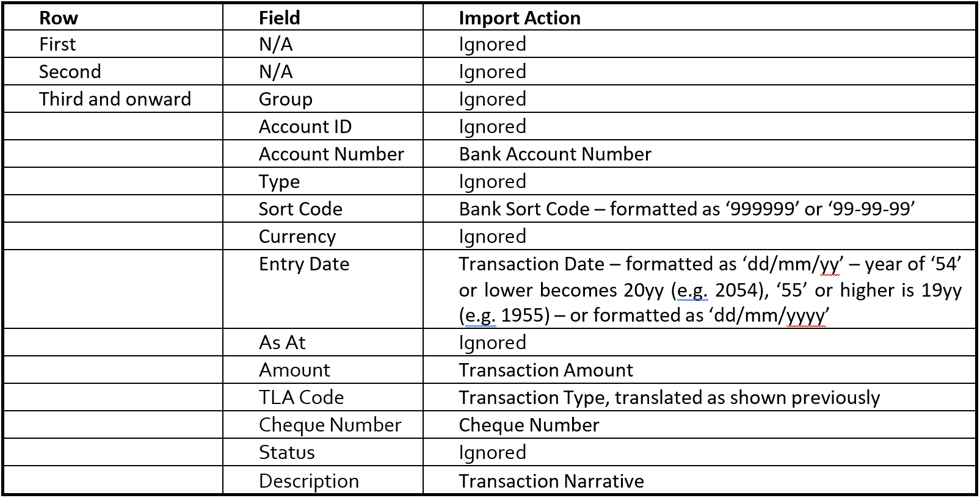Viewport: 980px width, 498px height.
Task: Click the "Row" column header
Action: pyautogui.click(x=59, y=18)
